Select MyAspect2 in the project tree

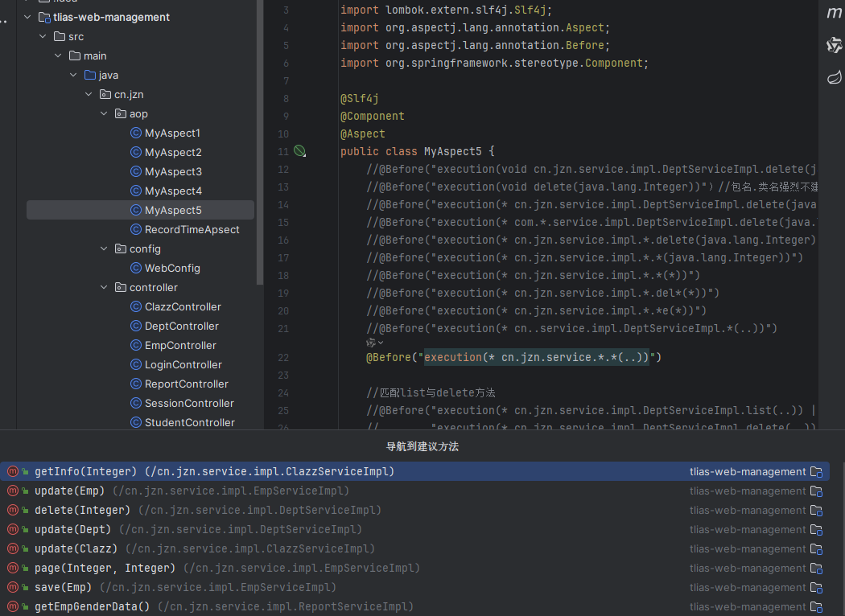[x=173, y=152]
